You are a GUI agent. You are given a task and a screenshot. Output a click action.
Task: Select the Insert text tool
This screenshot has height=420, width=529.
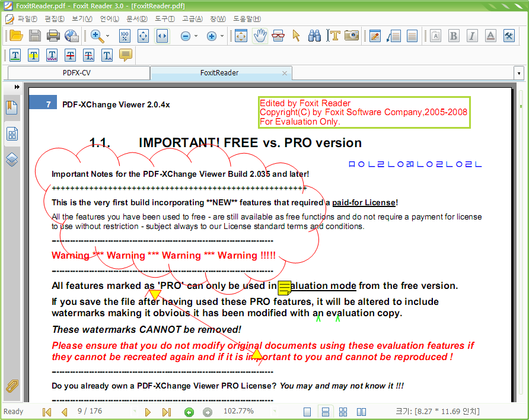click(x=107, y=55)
